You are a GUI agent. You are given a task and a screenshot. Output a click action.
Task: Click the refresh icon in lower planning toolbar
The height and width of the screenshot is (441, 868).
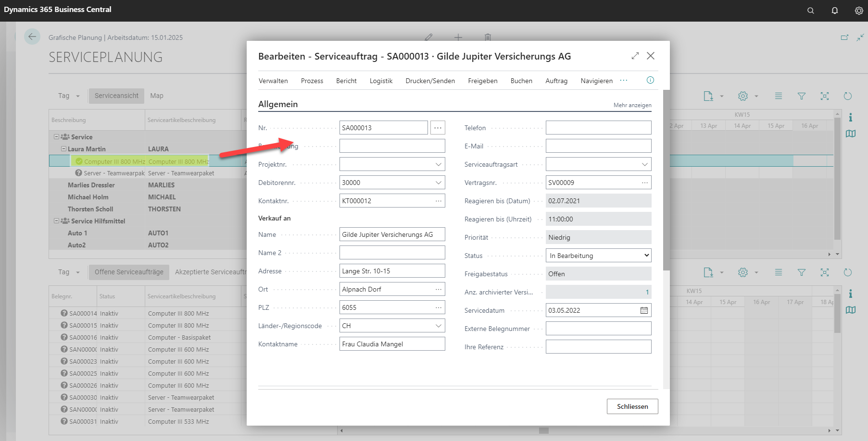pyautogui.click(x=848, y=272)
